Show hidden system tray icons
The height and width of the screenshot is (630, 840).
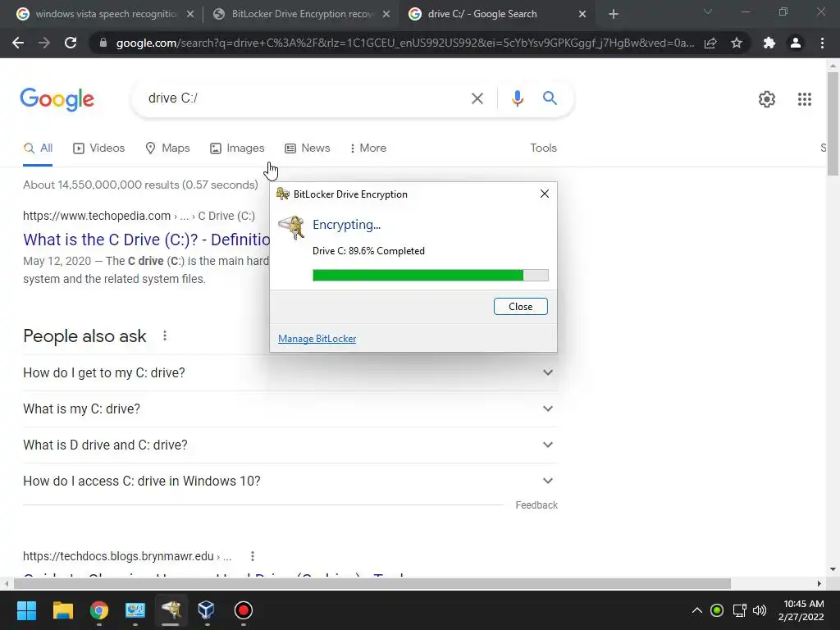pos(696,610)
